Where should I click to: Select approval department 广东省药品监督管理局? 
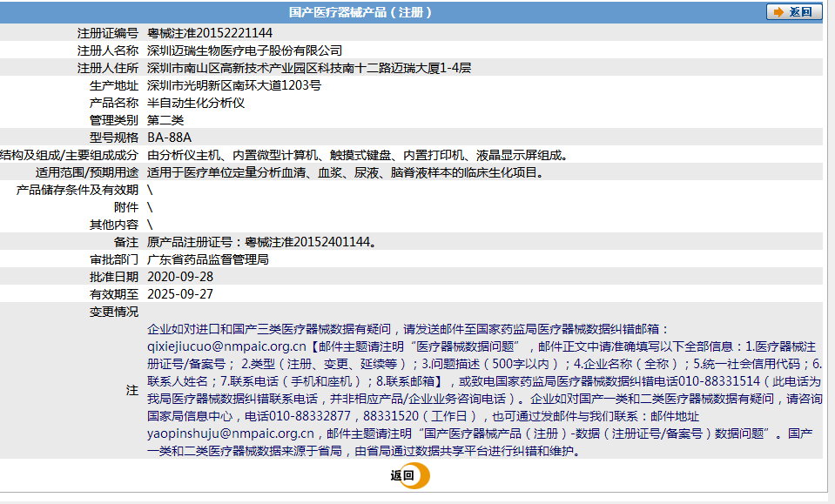[x=208, y=259]
